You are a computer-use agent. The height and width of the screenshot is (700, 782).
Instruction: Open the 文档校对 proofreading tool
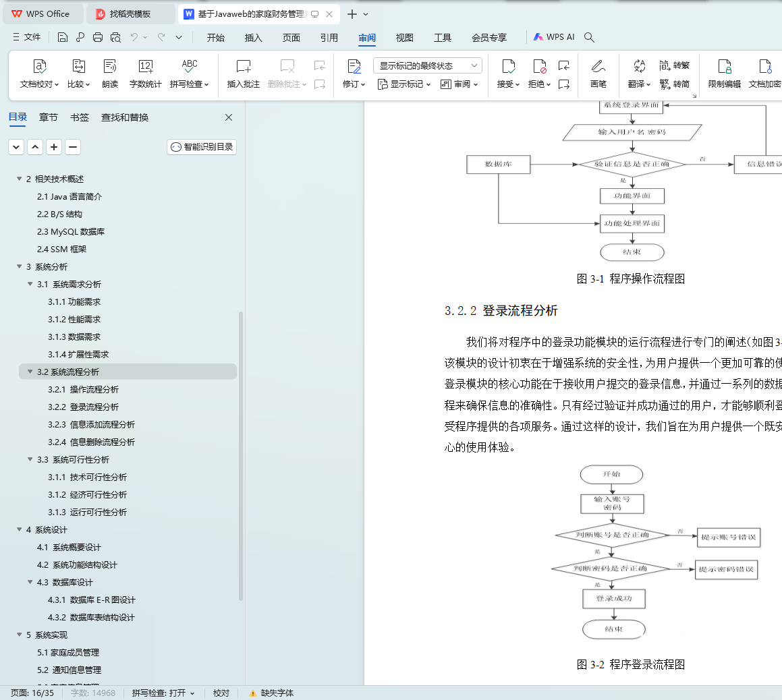coord(39,74)
